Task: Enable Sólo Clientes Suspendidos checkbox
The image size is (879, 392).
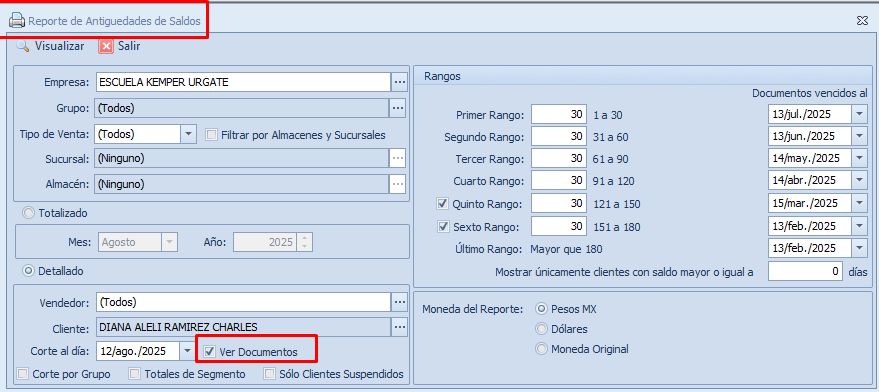Action: coord(270,373)
